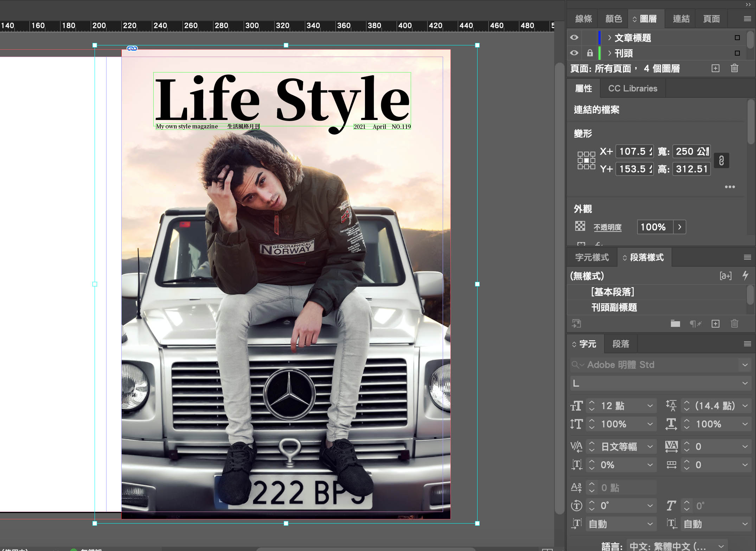Create a new paragraph style group folder
The height and width of the screenshot is (551, 756).
675,324
